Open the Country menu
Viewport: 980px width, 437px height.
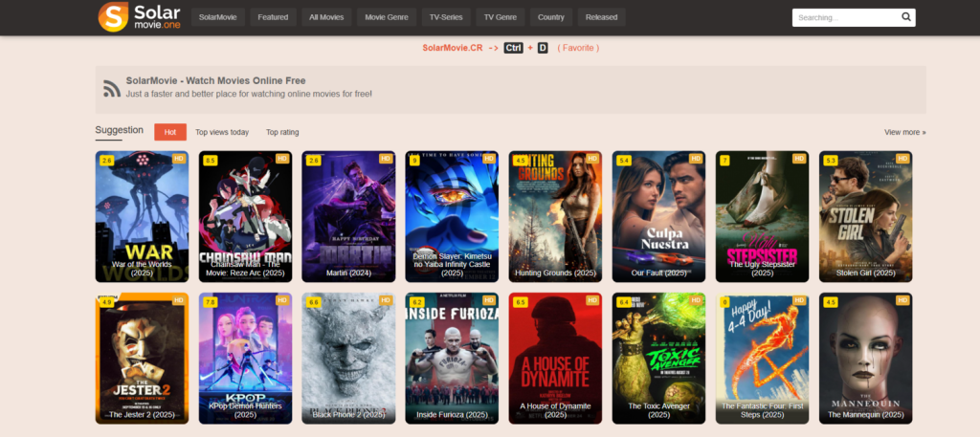(551, 17)
